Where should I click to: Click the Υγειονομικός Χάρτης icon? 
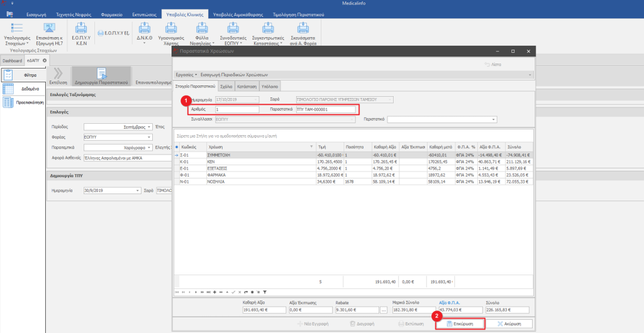[170, 28]
